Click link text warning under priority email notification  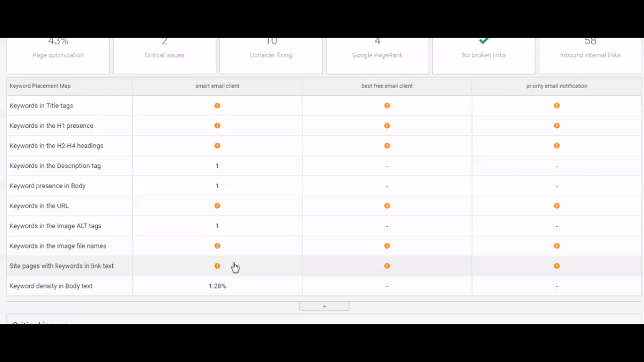pyautogui.click(x=557, y=266)
